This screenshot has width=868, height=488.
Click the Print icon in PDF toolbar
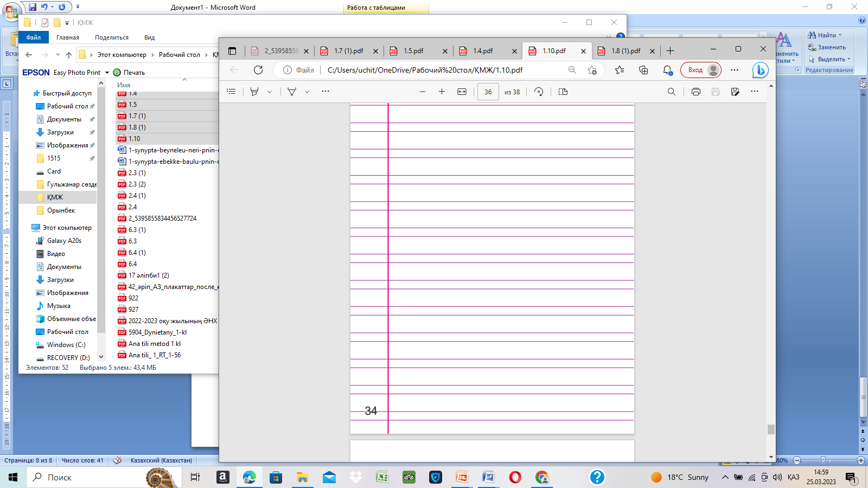(695, 92)
